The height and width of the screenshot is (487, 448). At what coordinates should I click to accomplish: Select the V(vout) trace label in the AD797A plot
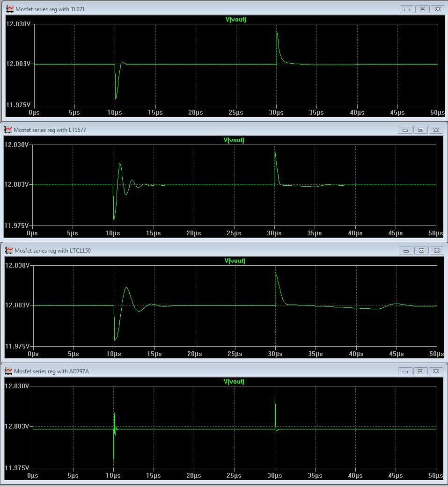point(234,381)
